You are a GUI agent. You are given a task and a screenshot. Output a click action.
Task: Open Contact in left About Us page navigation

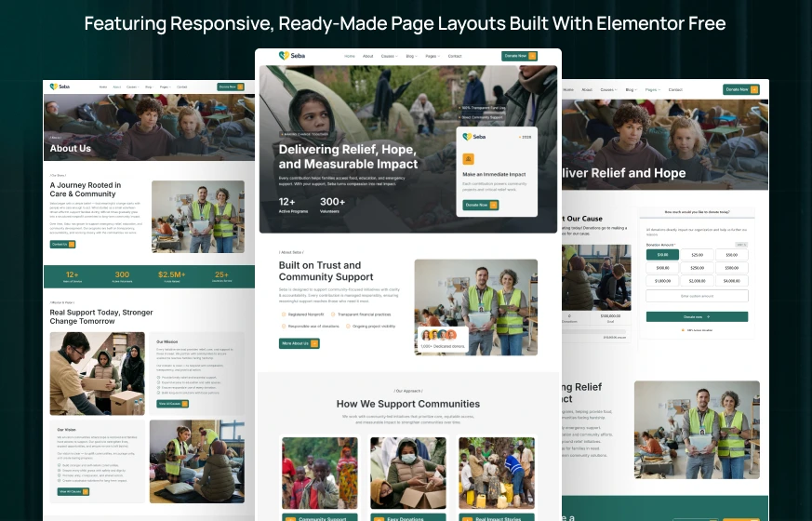(x=181, y=87)
